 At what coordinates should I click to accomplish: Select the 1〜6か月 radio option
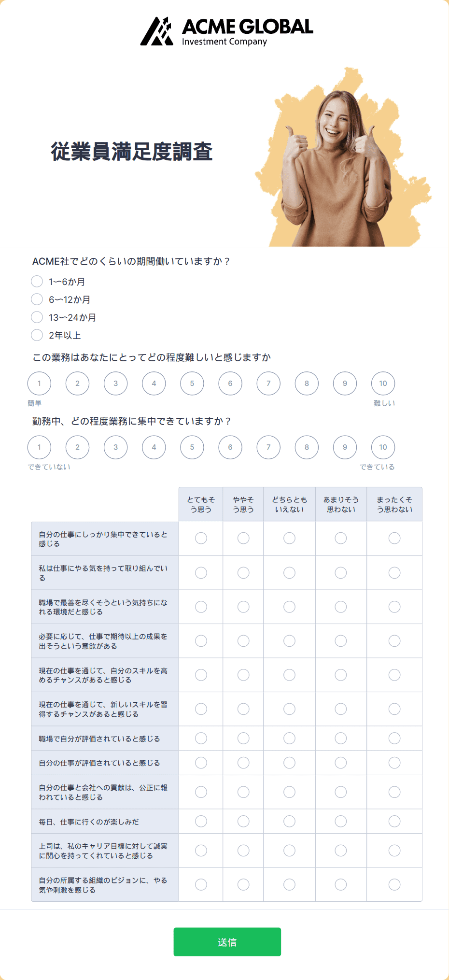(x=37, y=281)
